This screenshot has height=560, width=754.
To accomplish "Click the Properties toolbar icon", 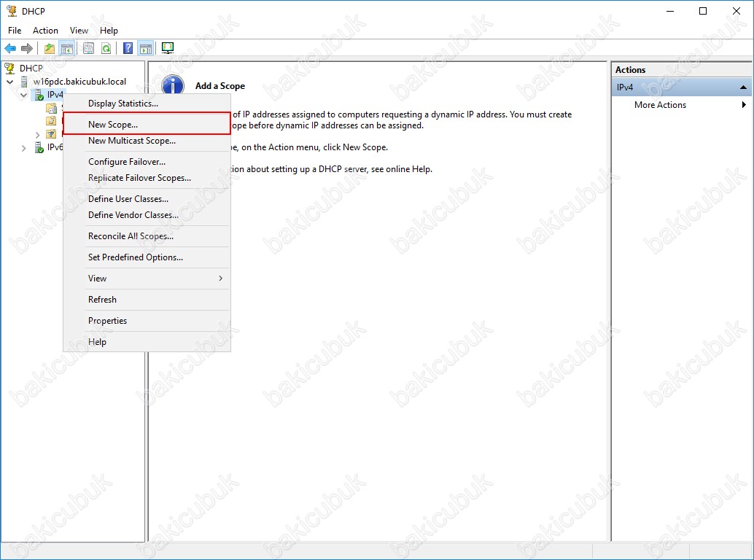I will [x=88, y=48].
